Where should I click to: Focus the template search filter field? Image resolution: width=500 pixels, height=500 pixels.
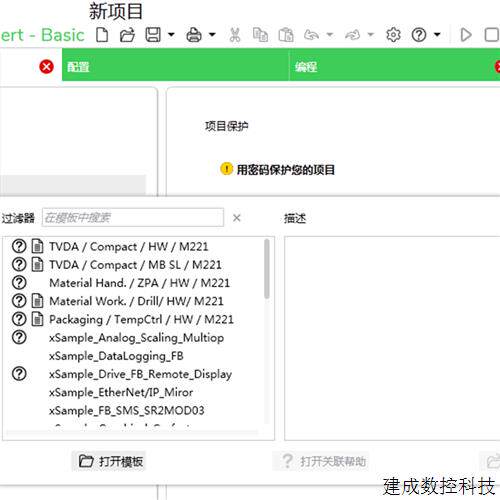(133, 218)
